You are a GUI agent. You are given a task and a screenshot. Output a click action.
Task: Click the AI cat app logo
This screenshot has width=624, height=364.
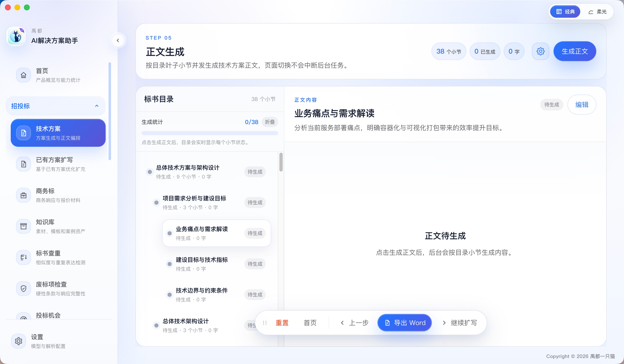click(x=16, y=36)
